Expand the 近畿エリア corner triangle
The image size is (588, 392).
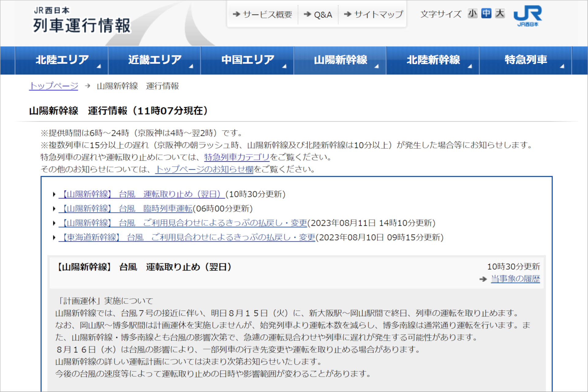click(191, 66)
